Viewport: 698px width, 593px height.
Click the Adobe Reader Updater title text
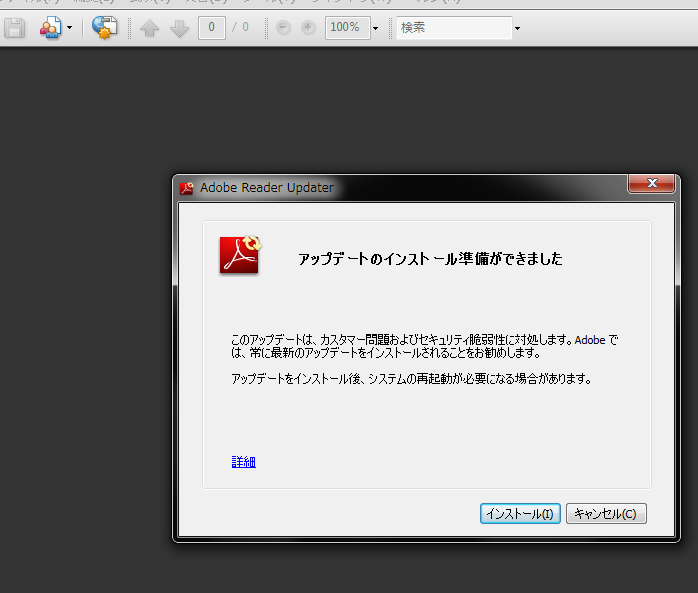(x=267, y=188)
